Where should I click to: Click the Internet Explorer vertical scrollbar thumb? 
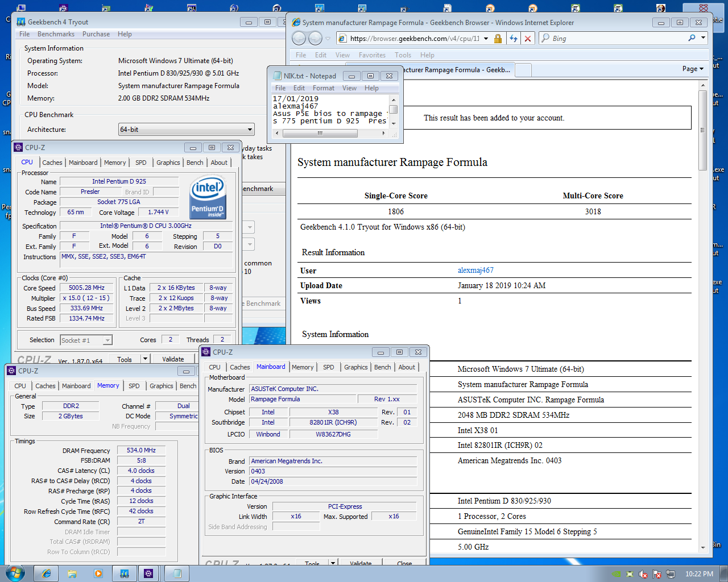703,130
